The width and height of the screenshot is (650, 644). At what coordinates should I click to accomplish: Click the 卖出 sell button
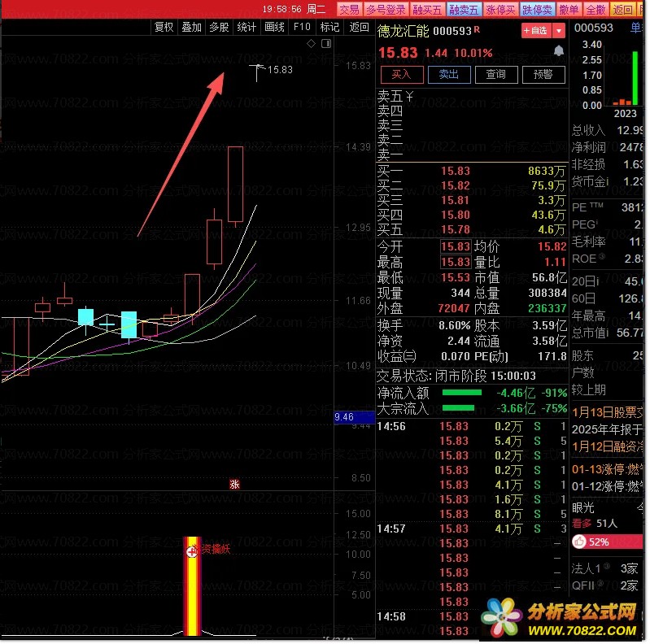448,75
